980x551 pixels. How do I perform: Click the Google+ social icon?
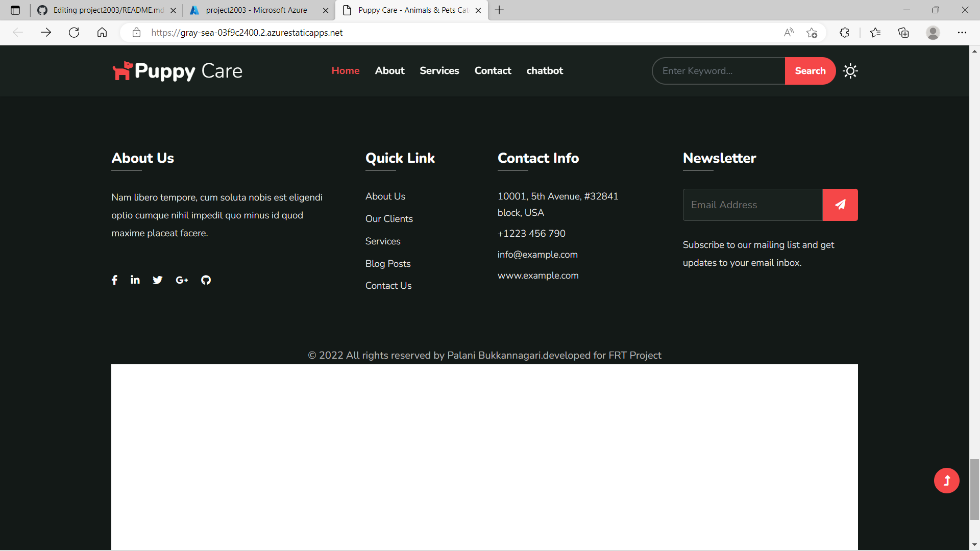point(181,280)
